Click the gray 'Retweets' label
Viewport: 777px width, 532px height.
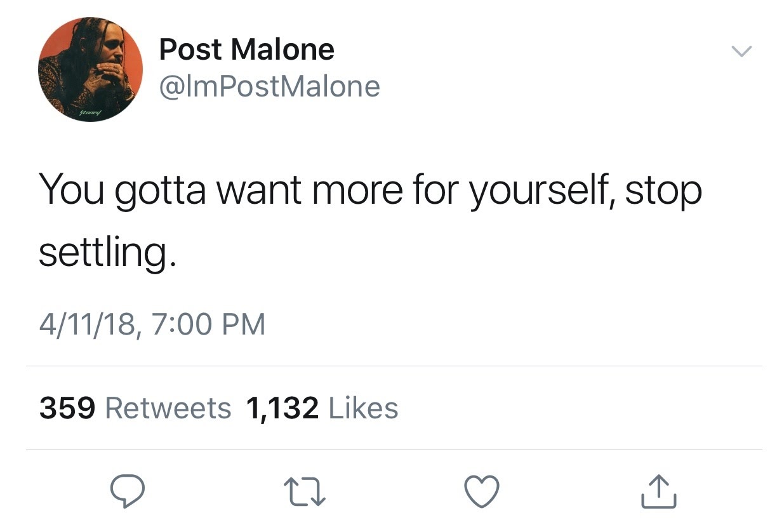[168, 408]
